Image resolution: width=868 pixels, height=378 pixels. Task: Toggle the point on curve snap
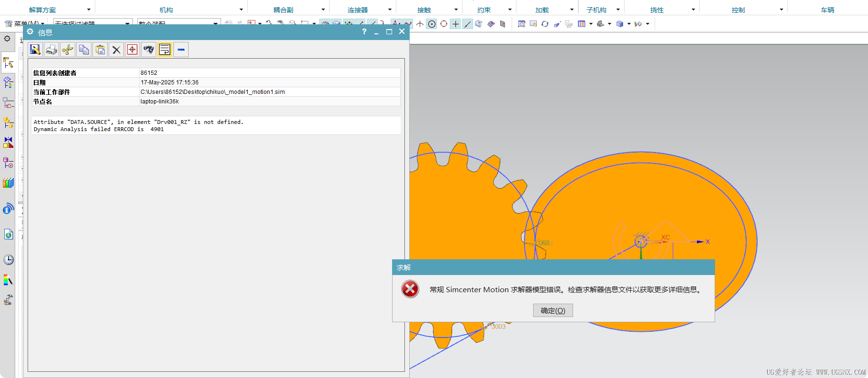coord(467,24)
